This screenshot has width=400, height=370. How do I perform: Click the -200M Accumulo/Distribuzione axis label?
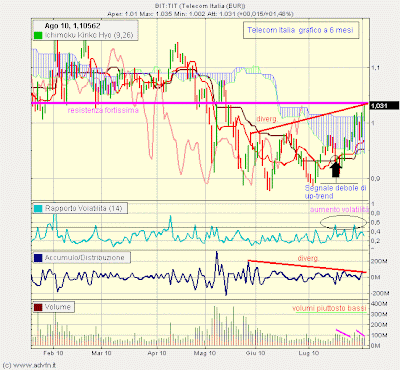pyautogui.click(x=380, y=293)
